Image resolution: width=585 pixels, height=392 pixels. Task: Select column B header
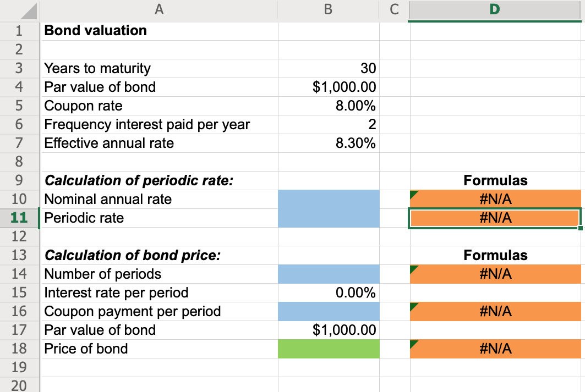click(328, 9)
